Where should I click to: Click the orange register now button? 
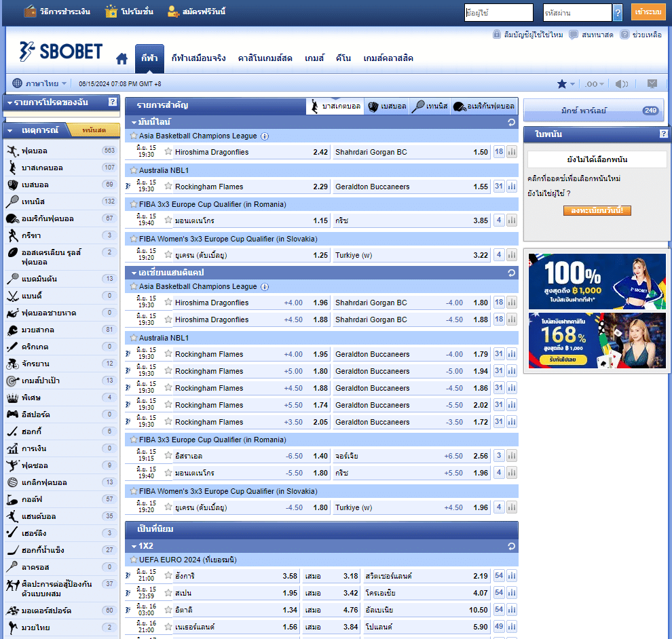597,211
